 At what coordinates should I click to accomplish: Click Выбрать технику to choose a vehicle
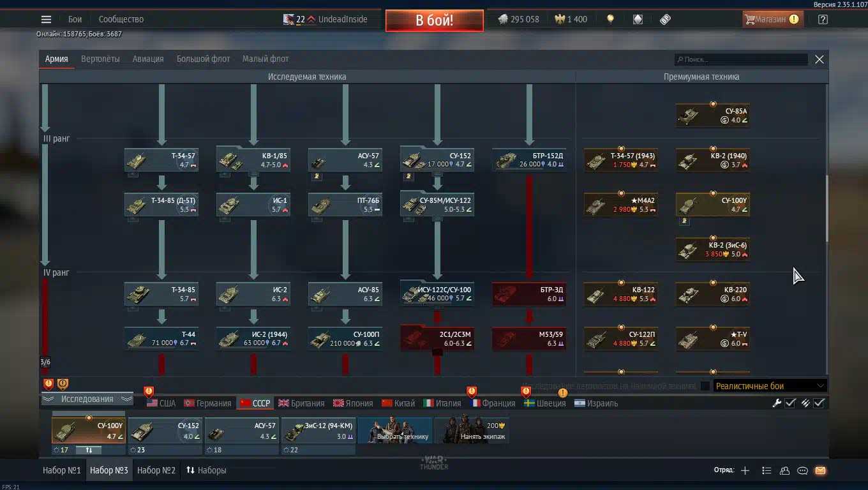[x=395, y=430]
